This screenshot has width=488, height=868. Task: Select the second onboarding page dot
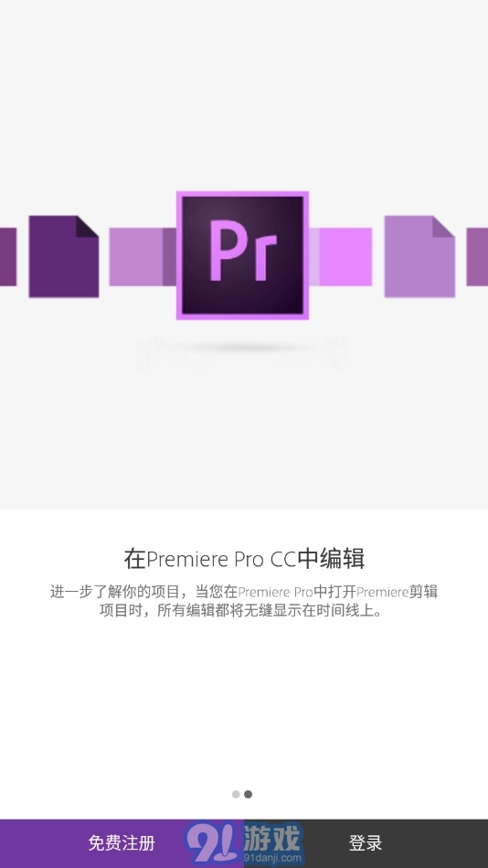tap(248, 795)
